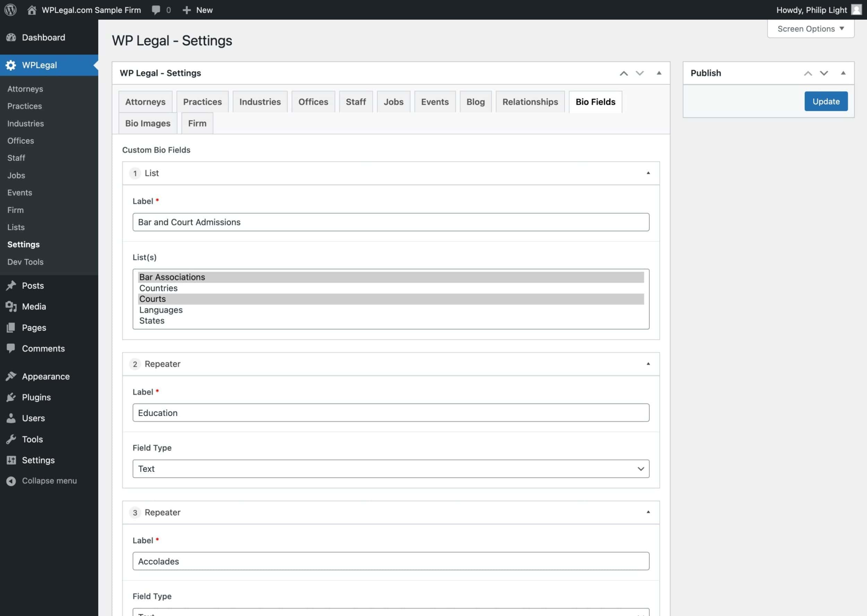
Task: Open Field Type dropdown under Education
Action: [391, 469]
